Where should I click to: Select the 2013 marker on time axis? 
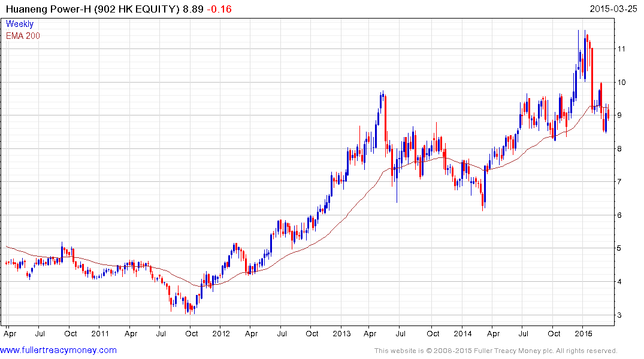(341, 333)
